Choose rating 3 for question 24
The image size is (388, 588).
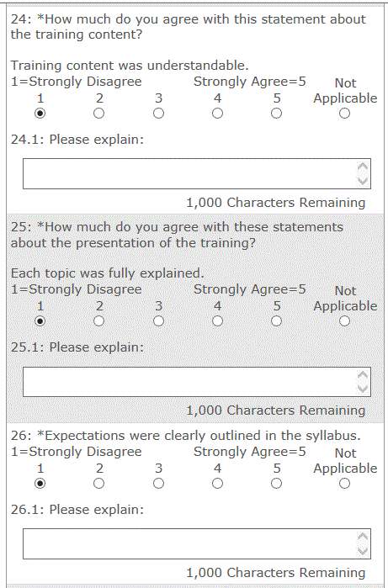click(x=158, y=114)
